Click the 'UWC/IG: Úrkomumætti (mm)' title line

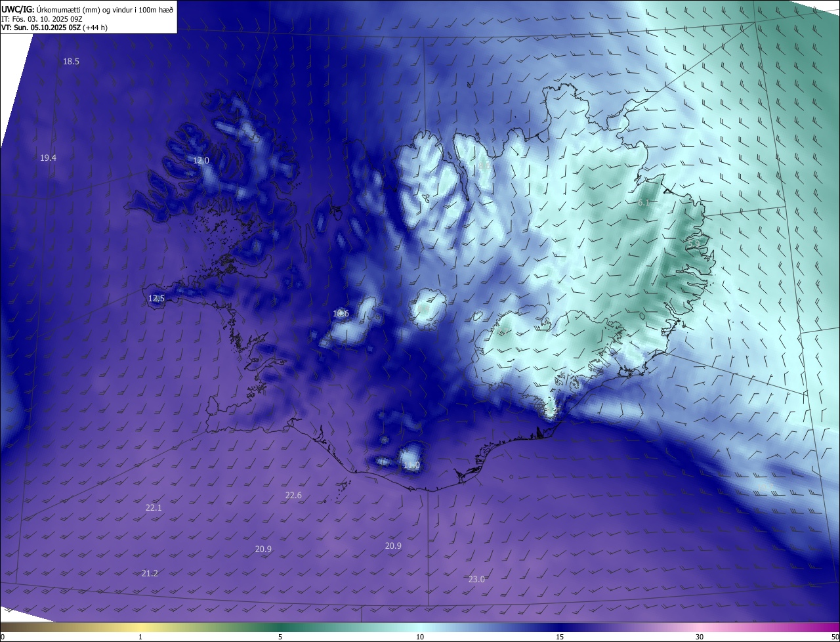(87, 9)
